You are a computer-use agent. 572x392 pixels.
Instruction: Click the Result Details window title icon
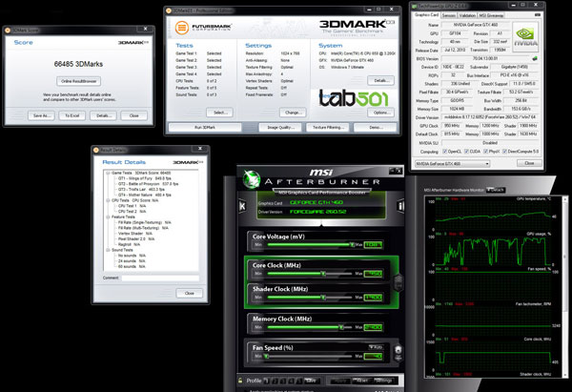click(96, 150)
